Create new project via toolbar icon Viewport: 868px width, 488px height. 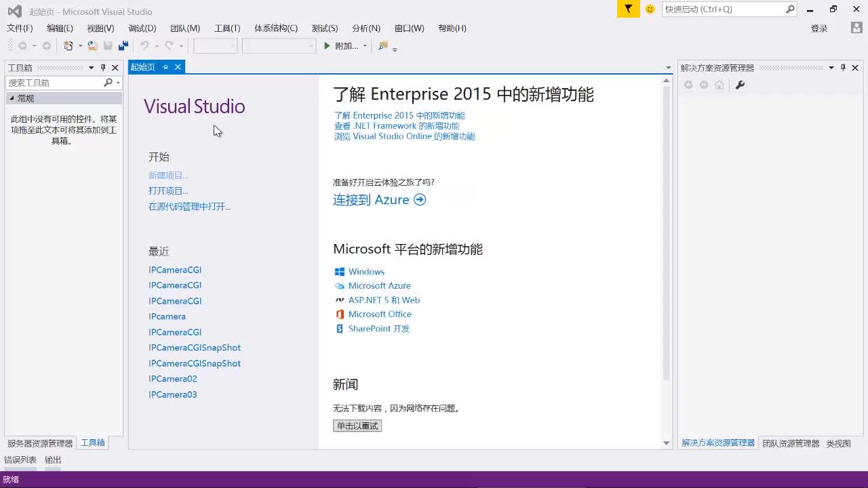68,46
